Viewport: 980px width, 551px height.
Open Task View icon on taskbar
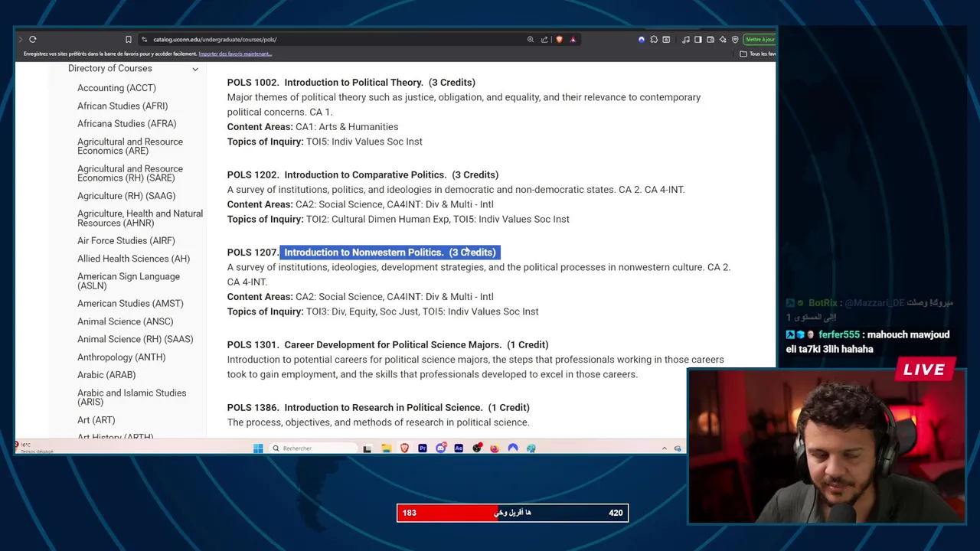[x=367, y=448]
